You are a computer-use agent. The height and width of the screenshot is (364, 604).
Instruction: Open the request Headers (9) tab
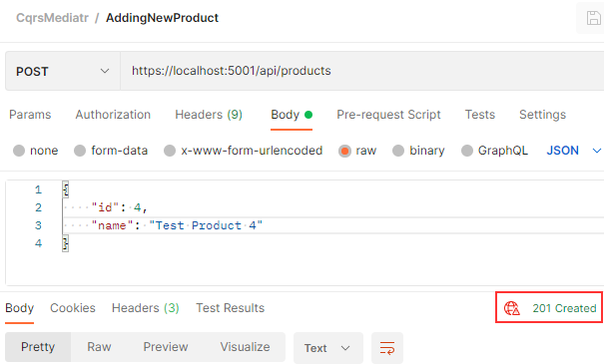click(209, 115)
